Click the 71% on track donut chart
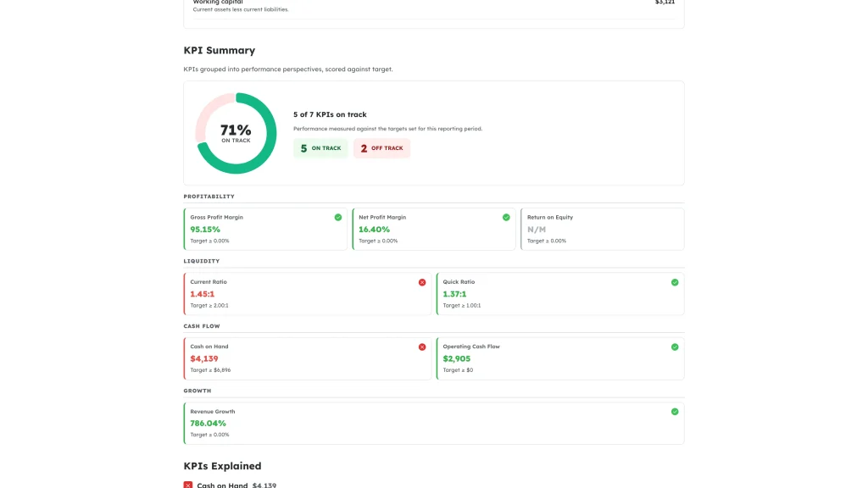This screenshot has height=488, width=868. tap(236, 133)
